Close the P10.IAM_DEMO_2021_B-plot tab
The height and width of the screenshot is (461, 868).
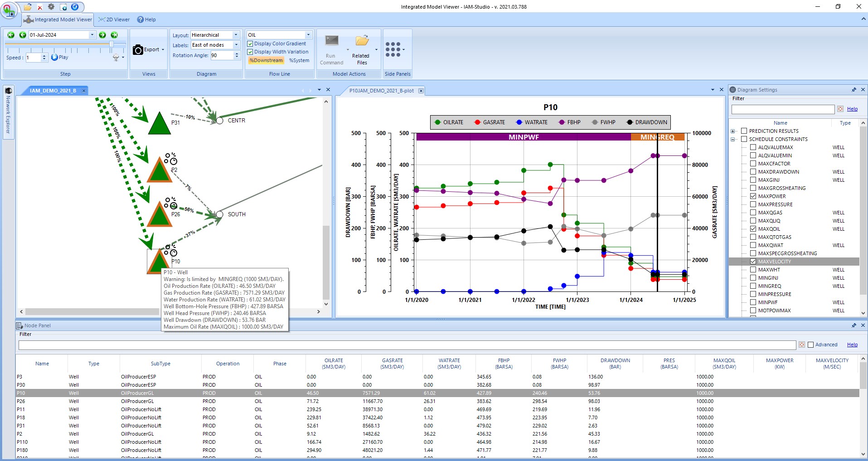click(421, 91)
